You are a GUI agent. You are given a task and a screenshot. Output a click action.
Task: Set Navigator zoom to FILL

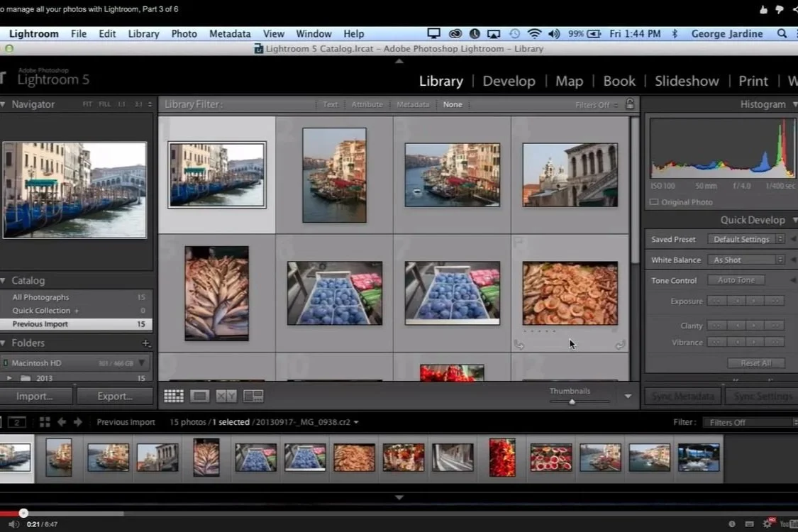click(104, 104)
